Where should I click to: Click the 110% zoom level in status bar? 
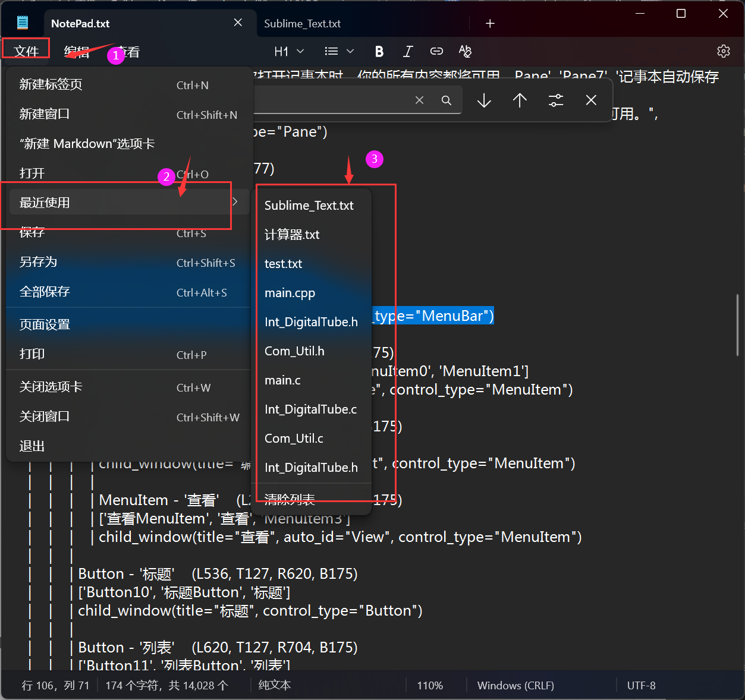pyautogui.click(x=430, y=686)
